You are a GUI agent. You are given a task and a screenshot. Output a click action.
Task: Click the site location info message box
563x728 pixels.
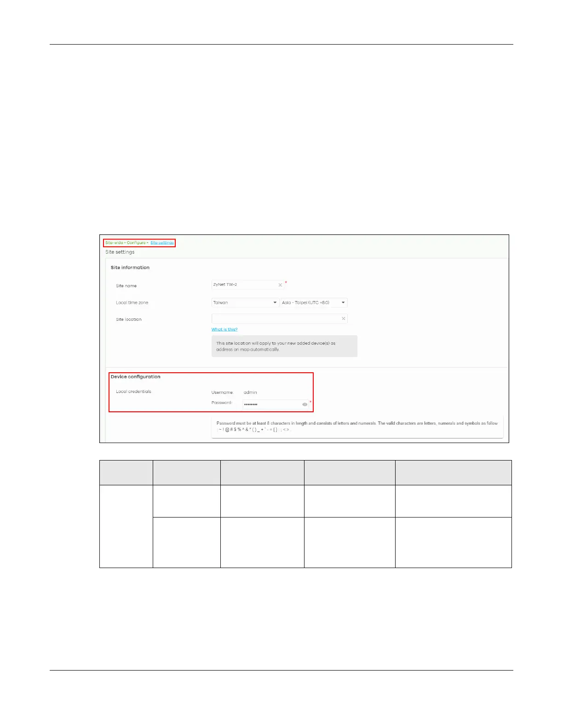click(x=284, y=346)
